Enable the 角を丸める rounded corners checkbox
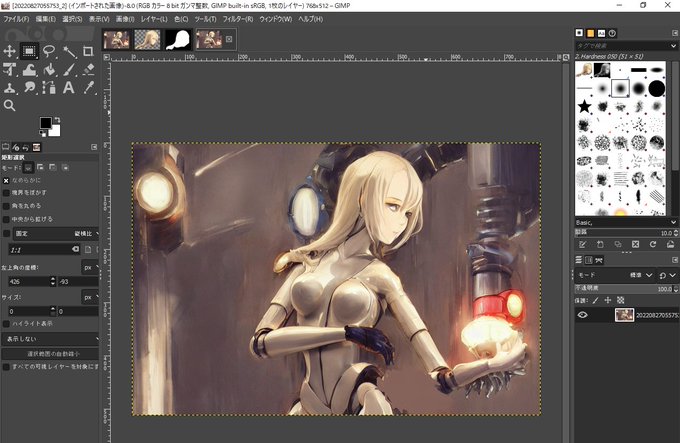680x443 pixels. coord(6,206)
